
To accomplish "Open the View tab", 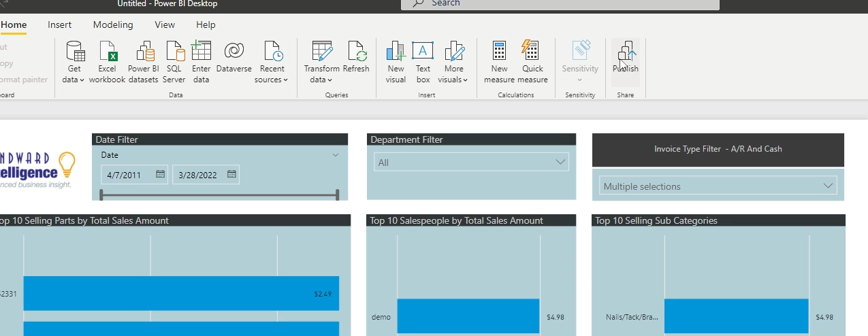I will click(x=165, y=25).
